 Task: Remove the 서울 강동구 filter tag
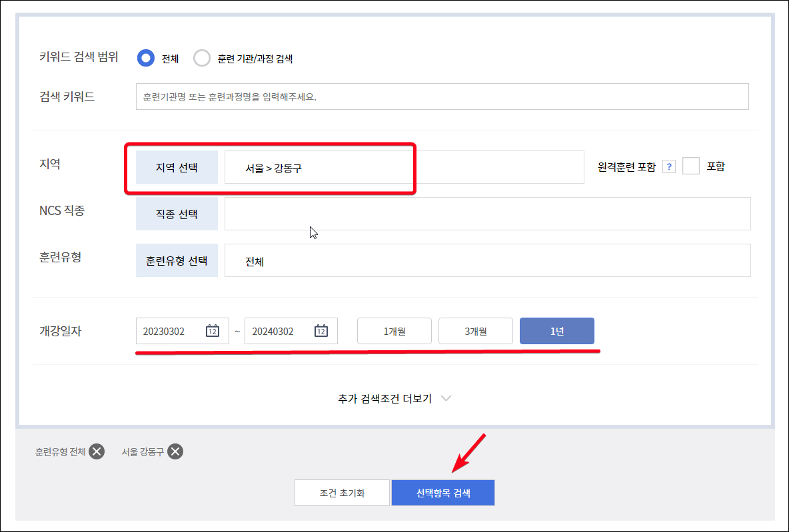click(x=175, y=451)
